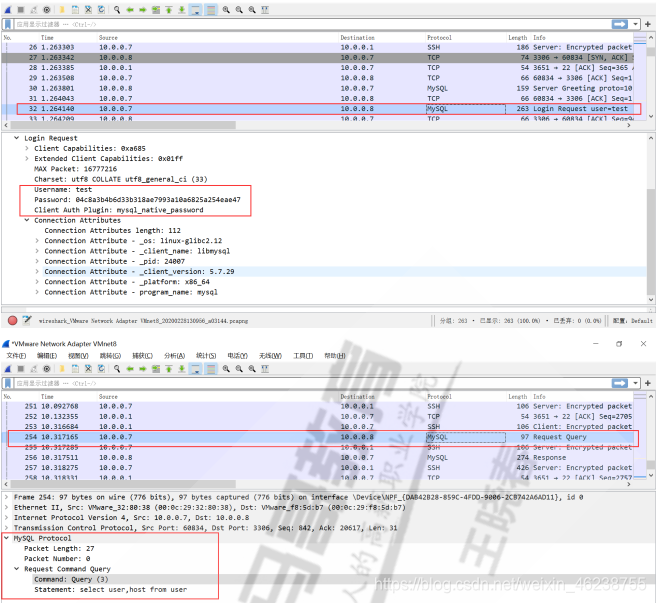The width and height of the screenshot is (656, 603).
Task: Restart capture in the VMnet8 window toolbar
Action: [x=33, y=369]
